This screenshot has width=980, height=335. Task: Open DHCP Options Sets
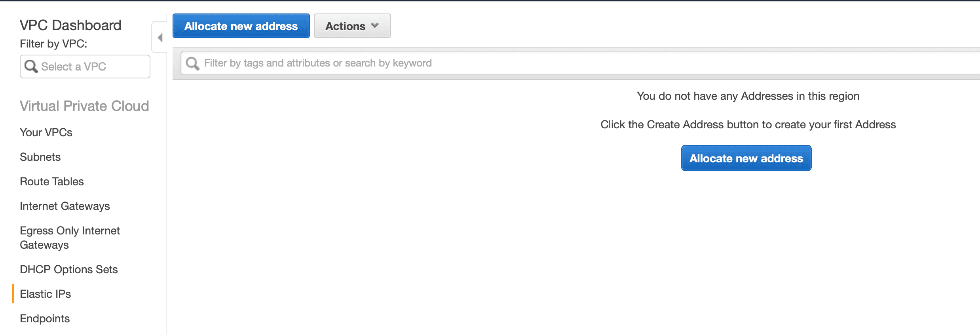(68, 269)
